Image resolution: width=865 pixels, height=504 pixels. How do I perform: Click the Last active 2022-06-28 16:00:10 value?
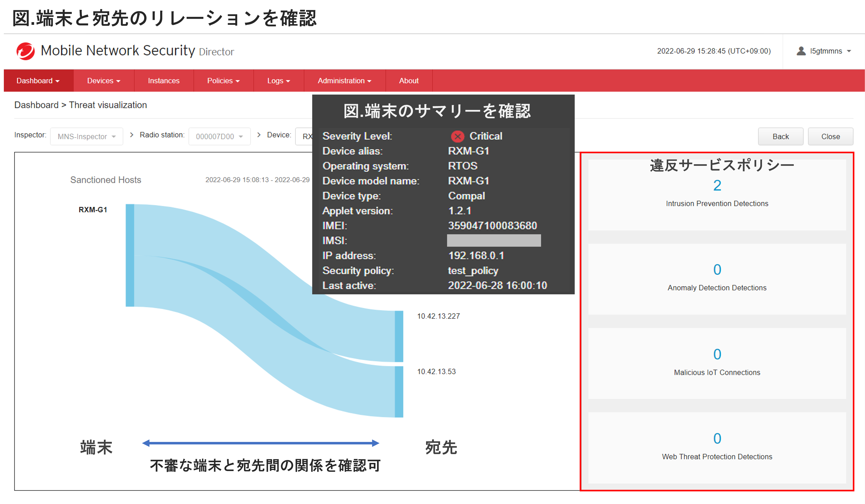[497, 286]
